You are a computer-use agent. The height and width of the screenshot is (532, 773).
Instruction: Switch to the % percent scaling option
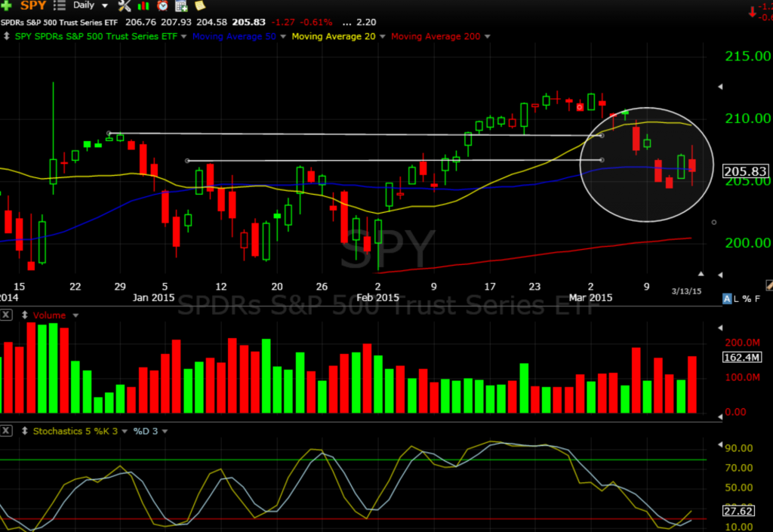pos(747,299)
